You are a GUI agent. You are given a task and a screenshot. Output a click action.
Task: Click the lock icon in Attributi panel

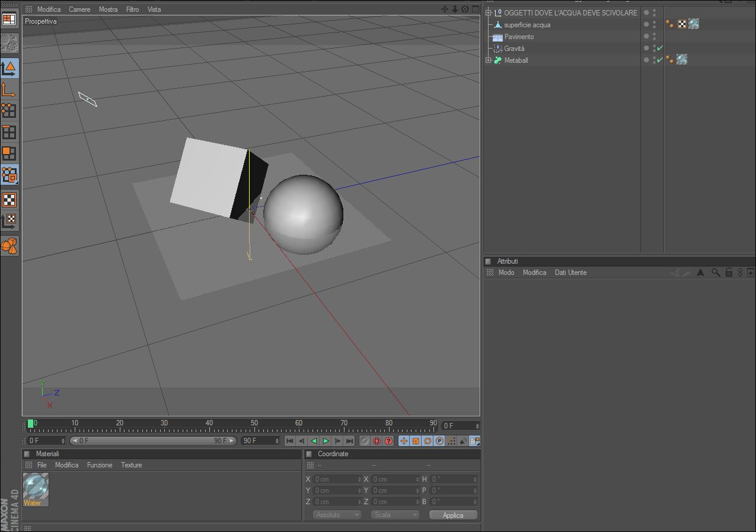click(729, 273)
